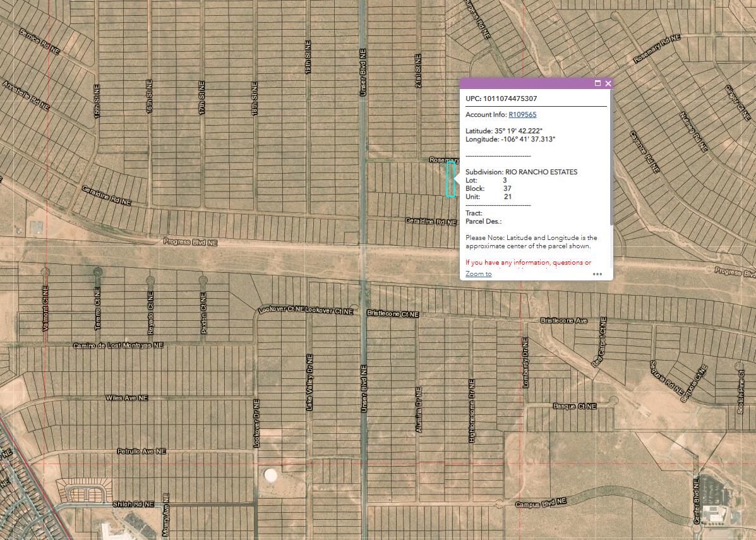
Task: Click the Lookover Dr NE label
Action: point(256,423)
